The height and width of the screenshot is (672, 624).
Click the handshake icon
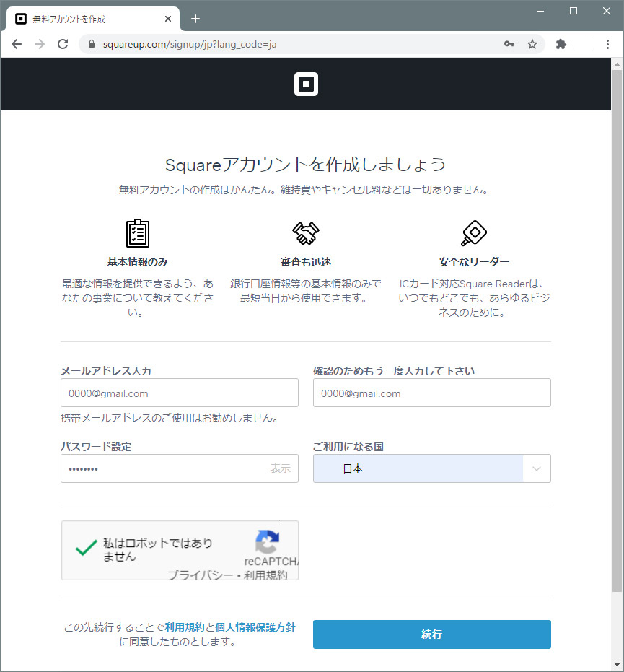tap(306, 233)
